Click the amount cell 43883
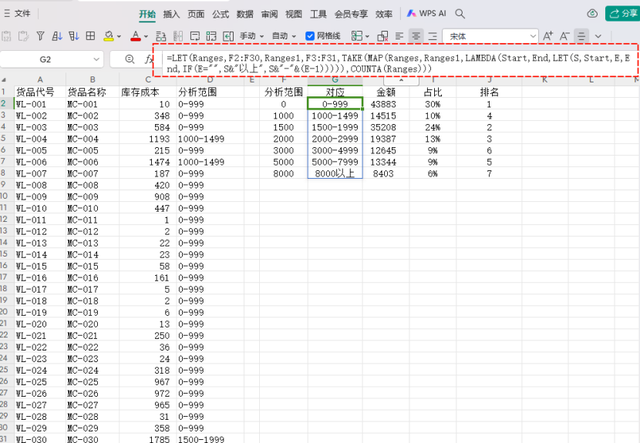640x443 pixels. (x=386, y=104)
